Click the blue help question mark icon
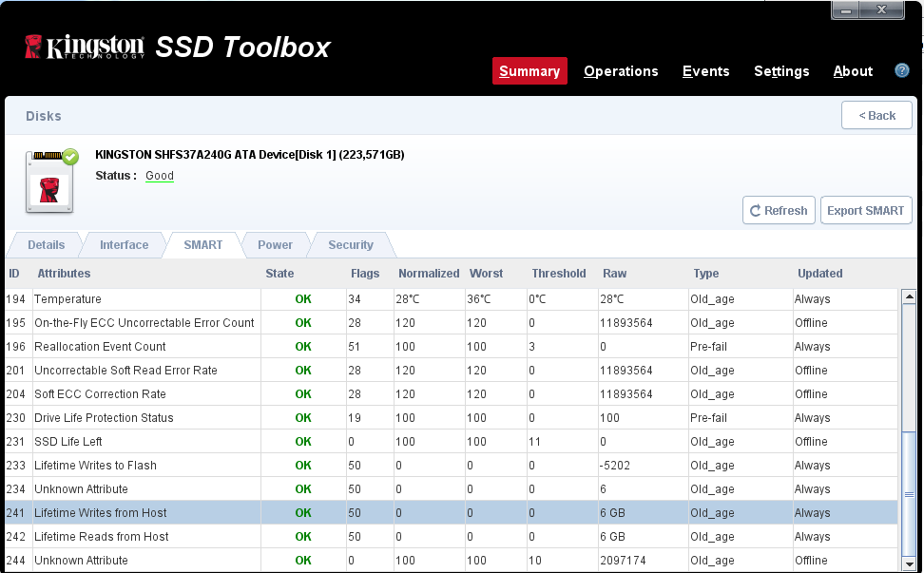This screenshot has height=573, width=924. (902, 70)
